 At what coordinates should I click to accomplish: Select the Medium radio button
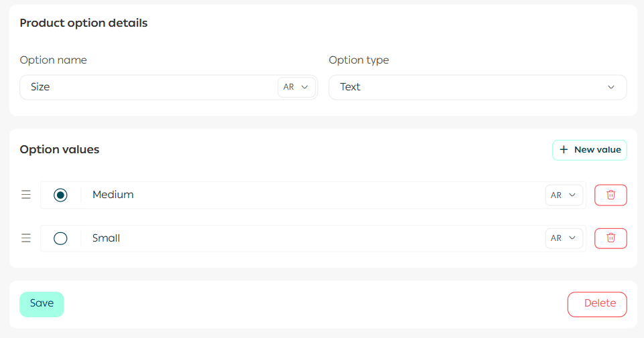60,195
